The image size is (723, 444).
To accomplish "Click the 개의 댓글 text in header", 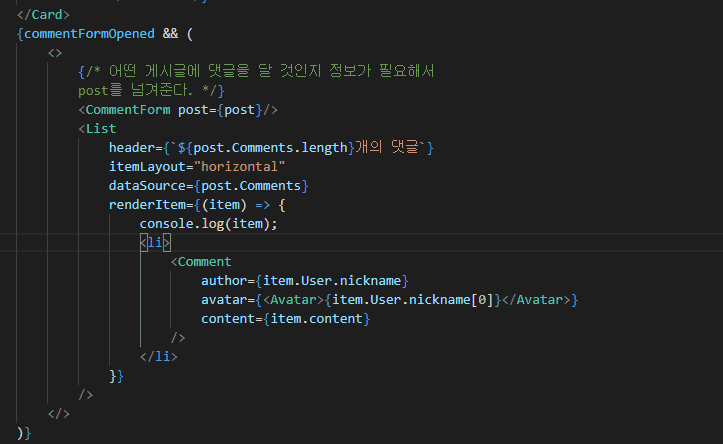I will [389, 147].
